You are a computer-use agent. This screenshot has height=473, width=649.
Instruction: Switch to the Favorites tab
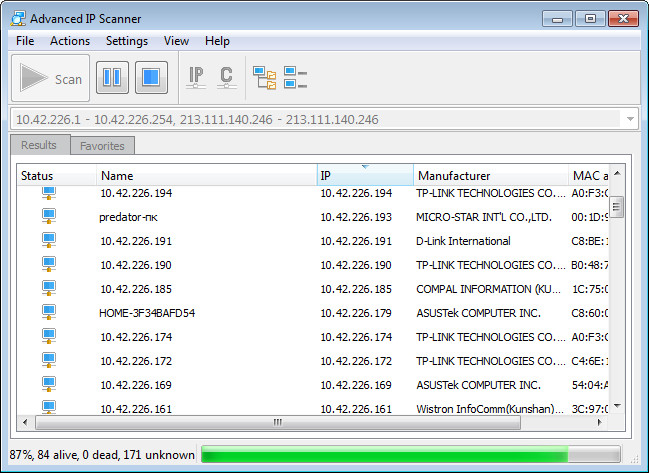(x=102, y=146)
